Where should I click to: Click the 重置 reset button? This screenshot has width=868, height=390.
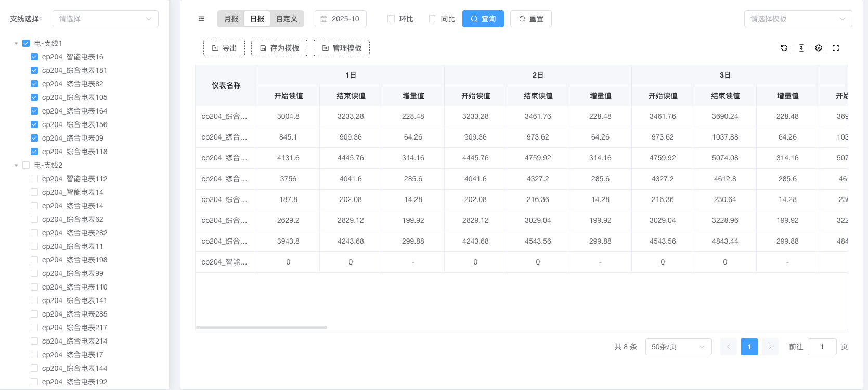tap(531, 19)
